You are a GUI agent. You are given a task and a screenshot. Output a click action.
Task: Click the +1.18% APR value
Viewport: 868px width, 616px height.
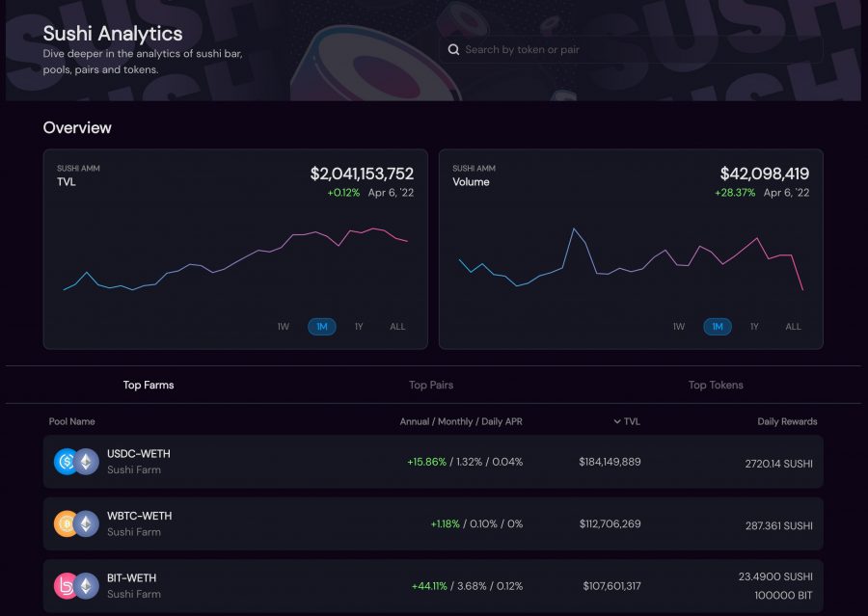pyautogui.click(x=445, y=523)
